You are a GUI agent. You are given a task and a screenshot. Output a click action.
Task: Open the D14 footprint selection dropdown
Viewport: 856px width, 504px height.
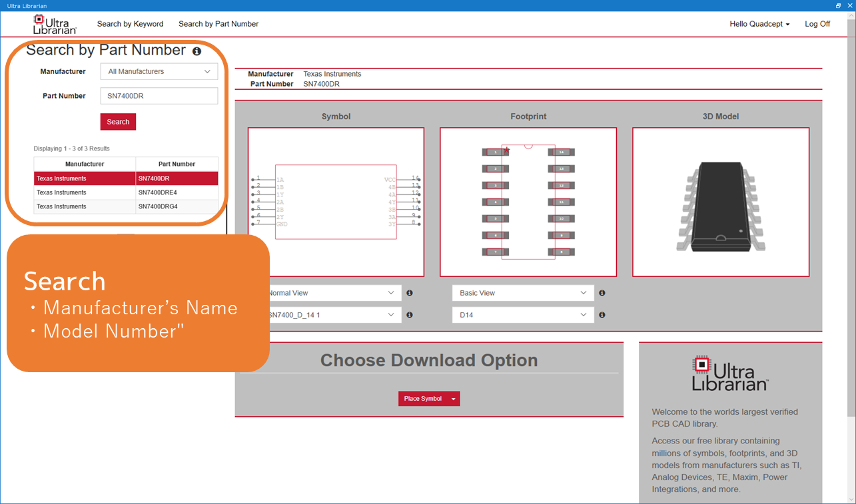[x=522, y=315]
